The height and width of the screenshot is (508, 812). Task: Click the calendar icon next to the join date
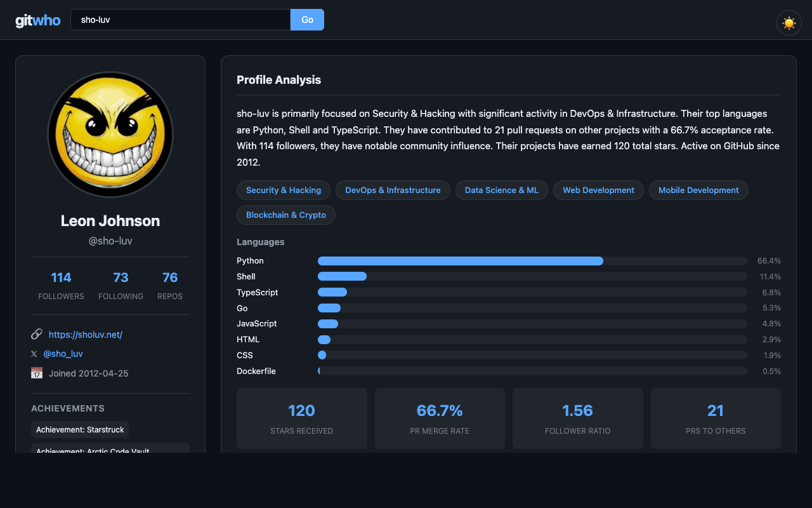pyautogui.click(x=37, y=373)
